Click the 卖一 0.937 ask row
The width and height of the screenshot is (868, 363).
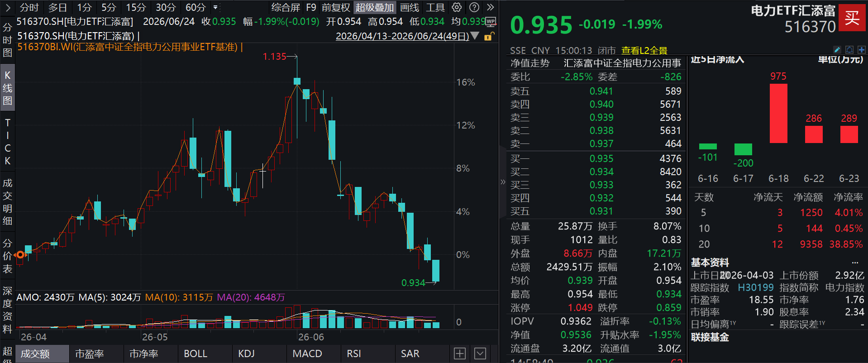pyautogui.click(x=596, y=143)
